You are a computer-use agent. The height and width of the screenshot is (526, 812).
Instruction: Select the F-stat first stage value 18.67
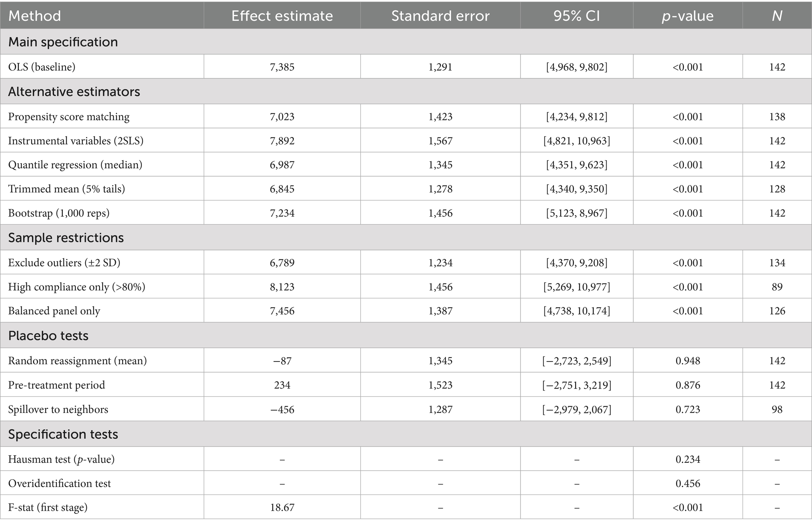click(282, 508)
